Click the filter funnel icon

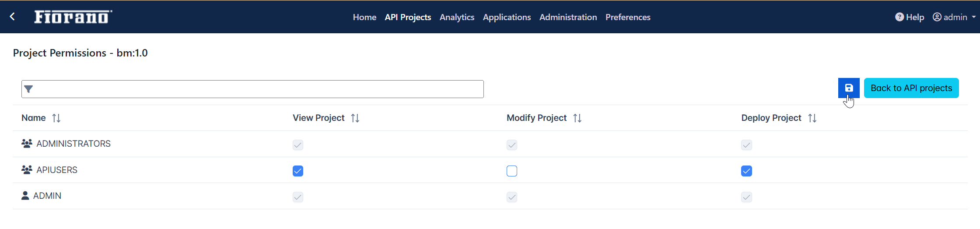pos(28,89)
